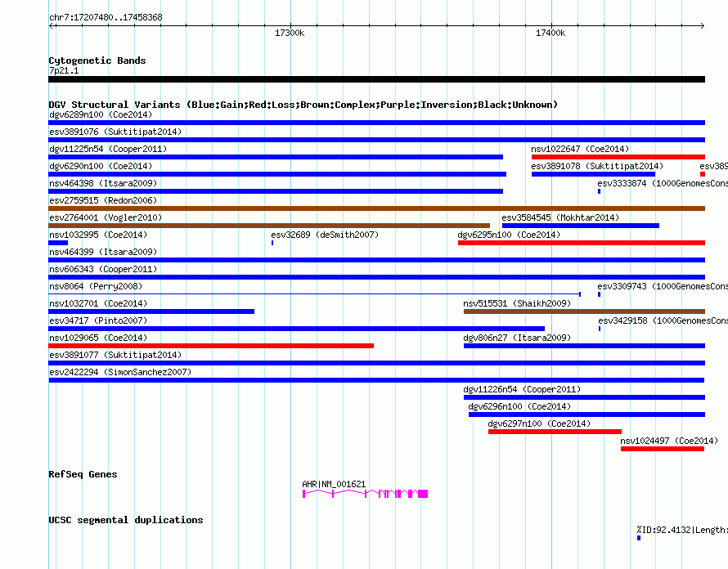This screenshot has height=569, width=728.
Task: Click the dgv6289n100 (Coe2014) variant label
Action: click(101, 114)
